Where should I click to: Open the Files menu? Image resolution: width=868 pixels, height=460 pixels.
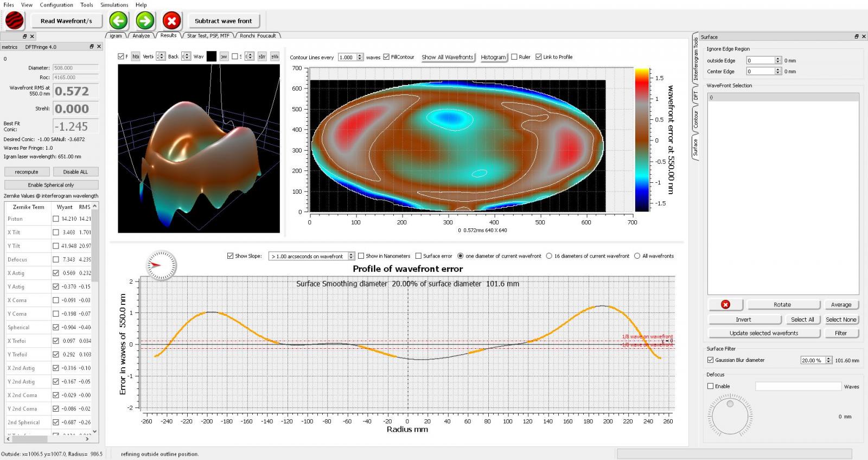[9, 5]
